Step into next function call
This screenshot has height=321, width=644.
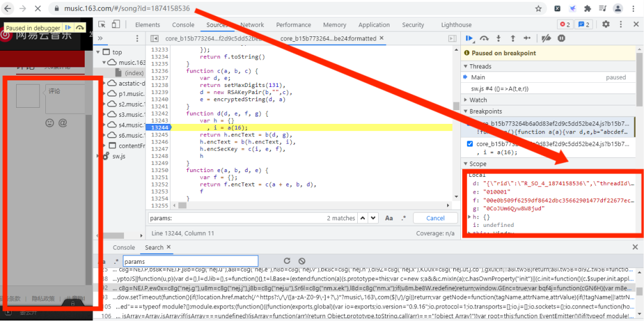[499, 39]
